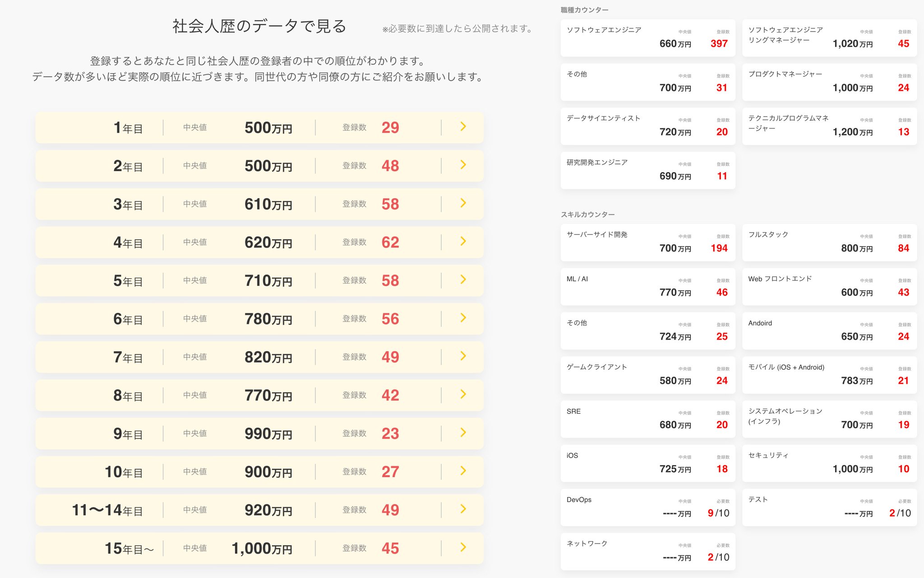The width and height of the screenshot is (924, 578).
Task: Click registration count 42 in 8年目 row
Action: pos(390,396)
